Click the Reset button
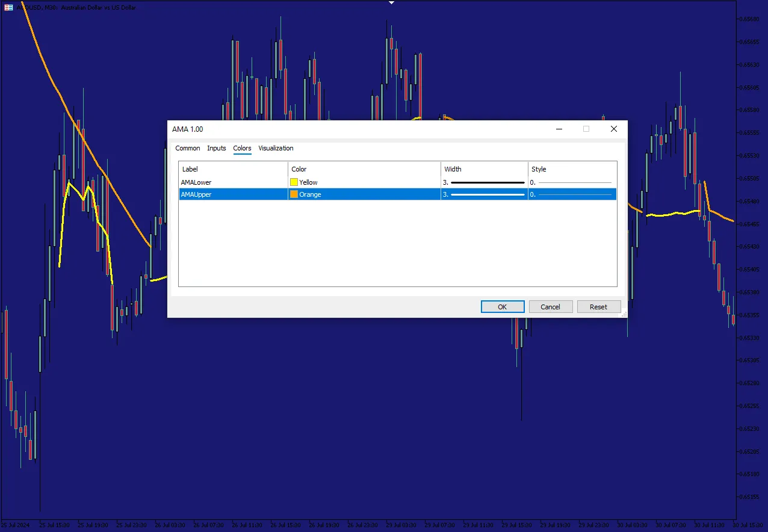The image size is (768, 532). point(598,307)
